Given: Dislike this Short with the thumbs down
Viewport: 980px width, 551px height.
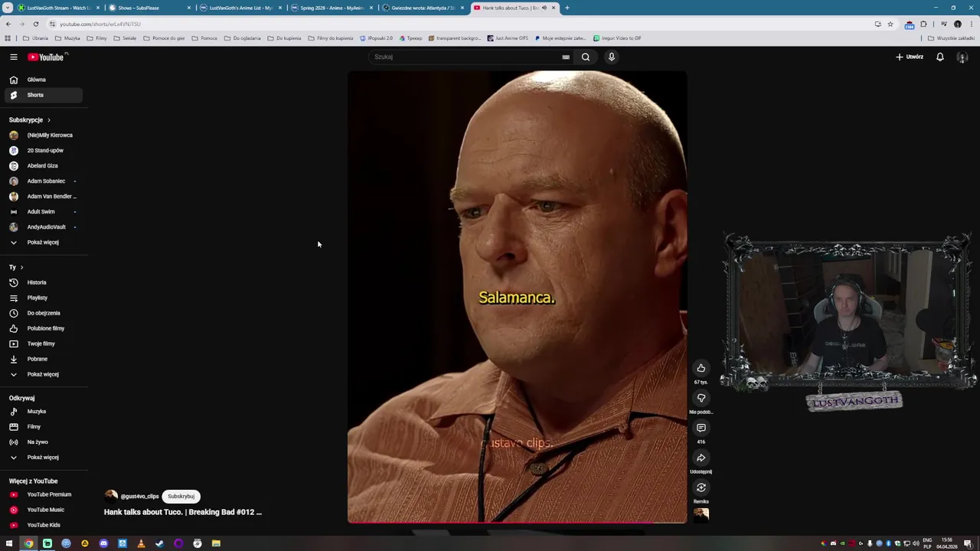Looking at the screenshot, I should click(701, 398).
